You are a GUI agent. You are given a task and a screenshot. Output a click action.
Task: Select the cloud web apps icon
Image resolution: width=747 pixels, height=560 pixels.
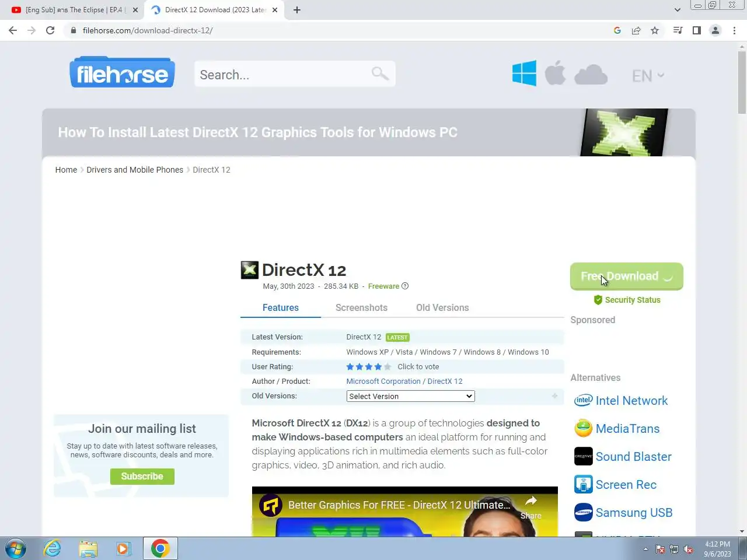click(591, 75)
